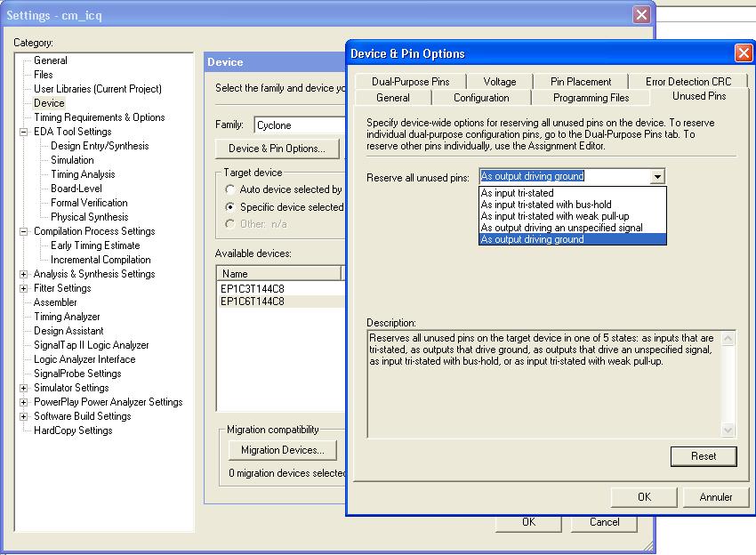Select Simulation under EDA Tool Settings

[72, 160]
